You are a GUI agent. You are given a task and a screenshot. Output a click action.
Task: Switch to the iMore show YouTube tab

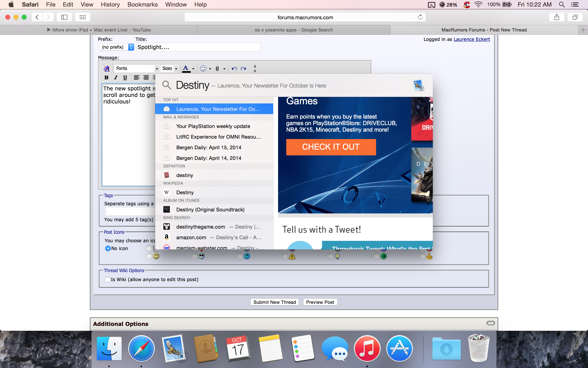click(x=99, y=30)
